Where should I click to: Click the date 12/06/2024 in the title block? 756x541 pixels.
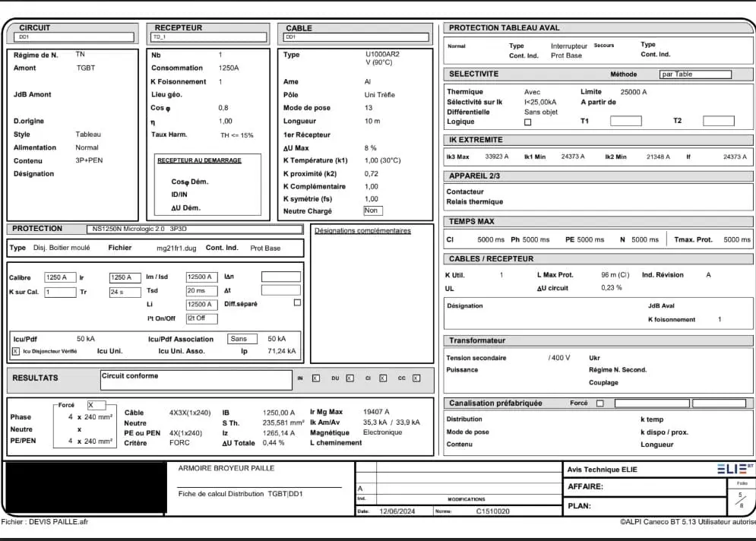(x=397, y=511)
